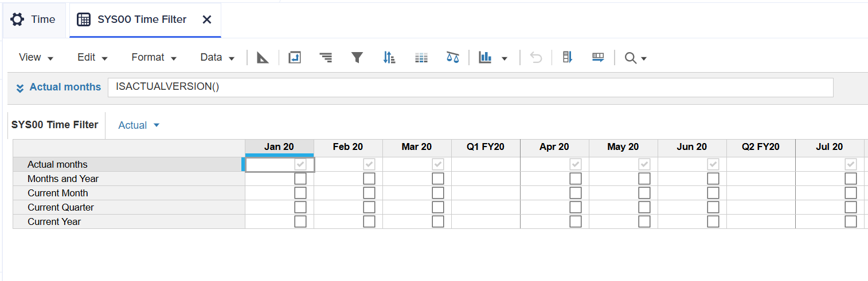Select the Q1 FY20 column header

(486, 147)
